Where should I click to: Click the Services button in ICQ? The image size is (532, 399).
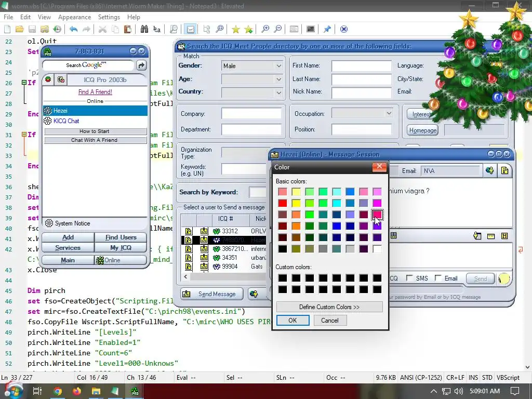(68, 248)
